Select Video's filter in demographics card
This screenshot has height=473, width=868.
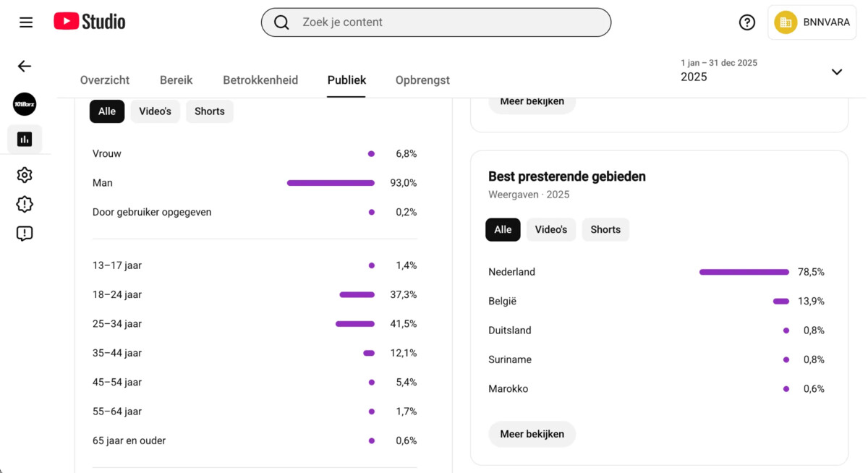[x=155, y=111]
